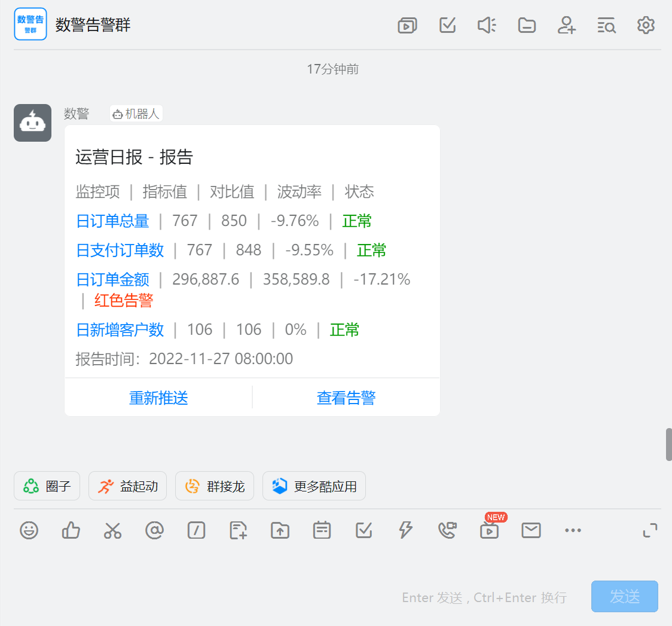Viewport: 672px width, 626px height.
Task: Open the emoji picker icon
Action: pos(29,530)
